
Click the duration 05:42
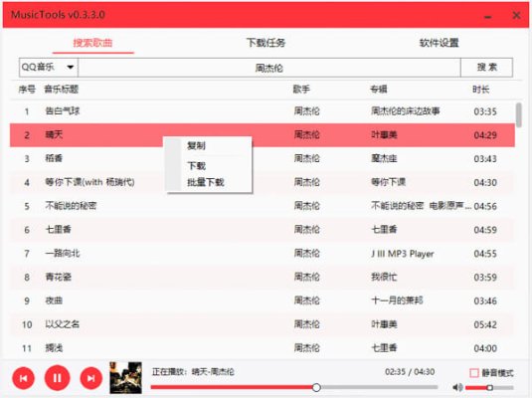point(485,324)
